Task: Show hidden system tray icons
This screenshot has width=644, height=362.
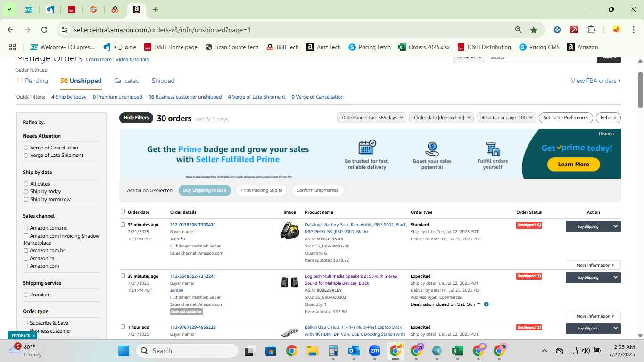Action: [x=544, y=351]
